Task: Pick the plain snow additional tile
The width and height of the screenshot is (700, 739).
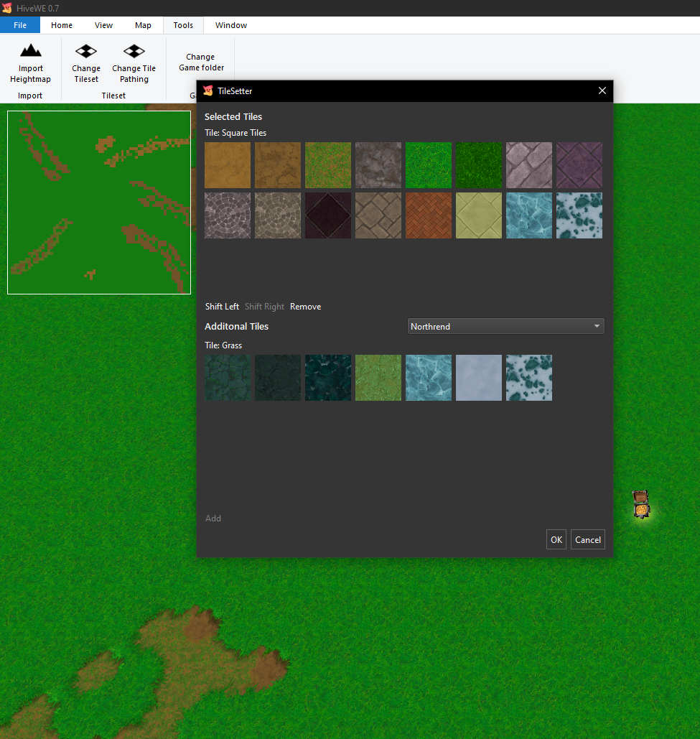Action: click(x=479, y=378)
